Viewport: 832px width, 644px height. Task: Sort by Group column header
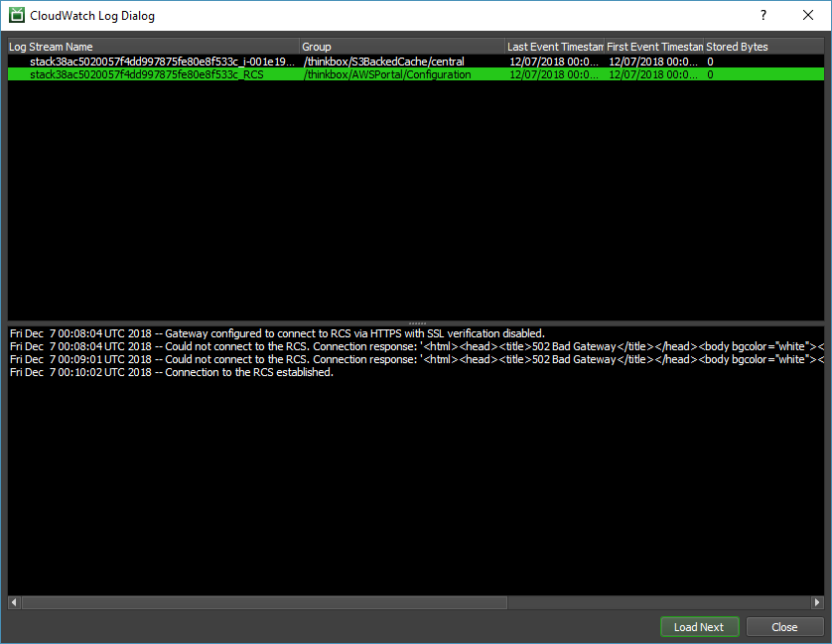(x=402, y=47)
